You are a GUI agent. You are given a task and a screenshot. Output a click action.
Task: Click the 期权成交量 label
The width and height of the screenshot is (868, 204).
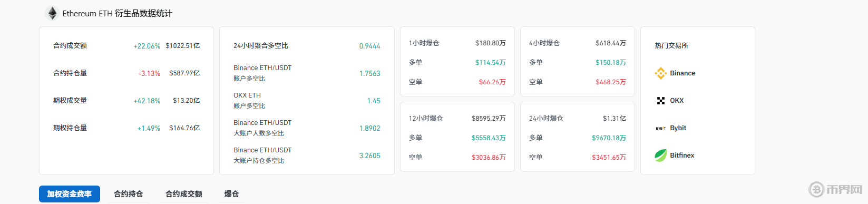click(70, 101)
